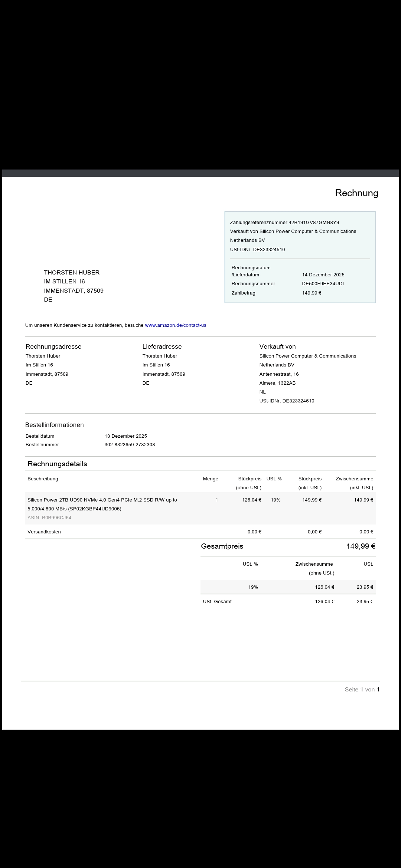
Task: Click the Lieferadresse heading
Action: pos(162,346)
